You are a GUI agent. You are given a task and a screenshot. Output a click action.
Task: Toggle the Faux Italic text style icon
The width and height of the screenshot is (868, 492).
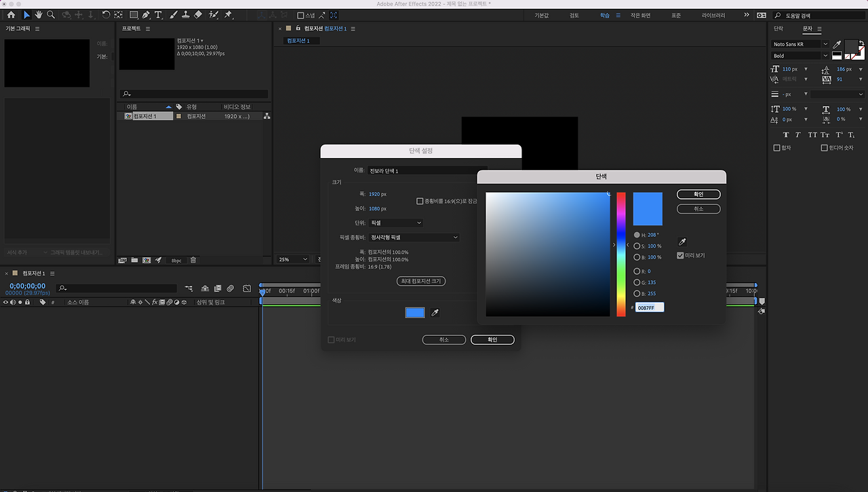click(798, 135)
